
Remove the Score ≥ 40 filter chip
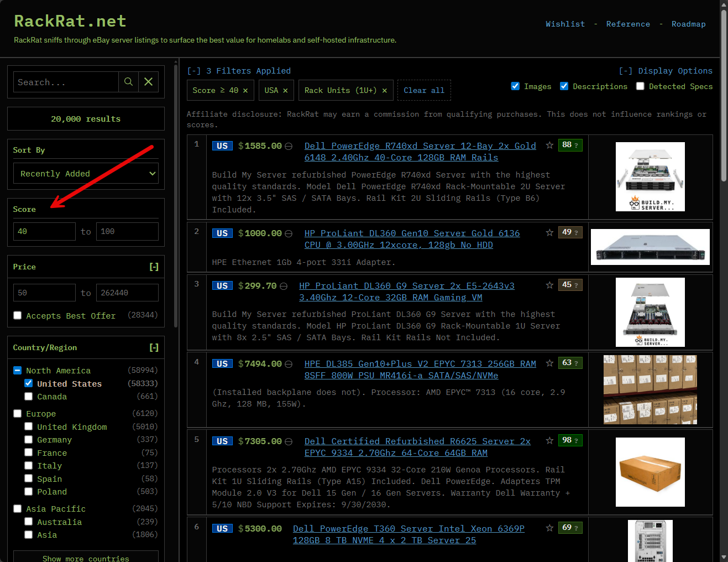point(245,91)
